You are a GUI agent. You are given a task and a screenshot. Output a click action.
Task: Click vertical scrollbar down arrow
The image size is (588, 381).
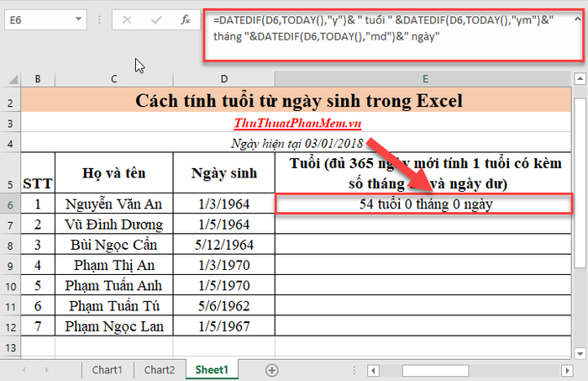[x=580, y=353]
